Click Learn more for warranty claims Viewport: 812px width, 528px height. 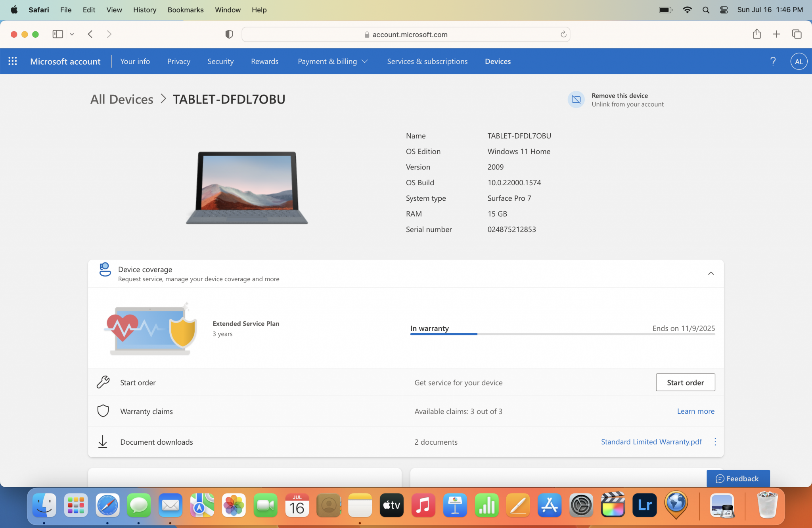(695, 411)
